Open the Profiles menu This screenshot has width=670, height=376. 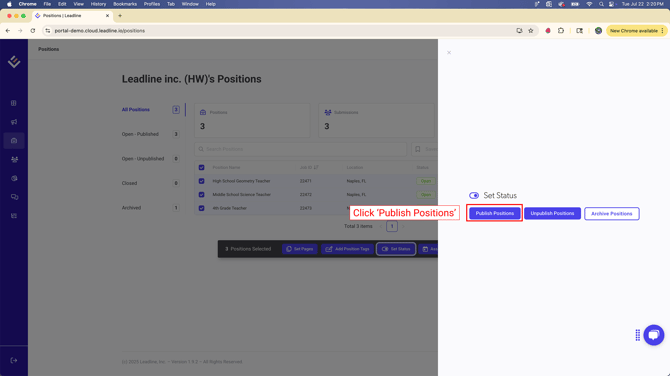[152, 4]
